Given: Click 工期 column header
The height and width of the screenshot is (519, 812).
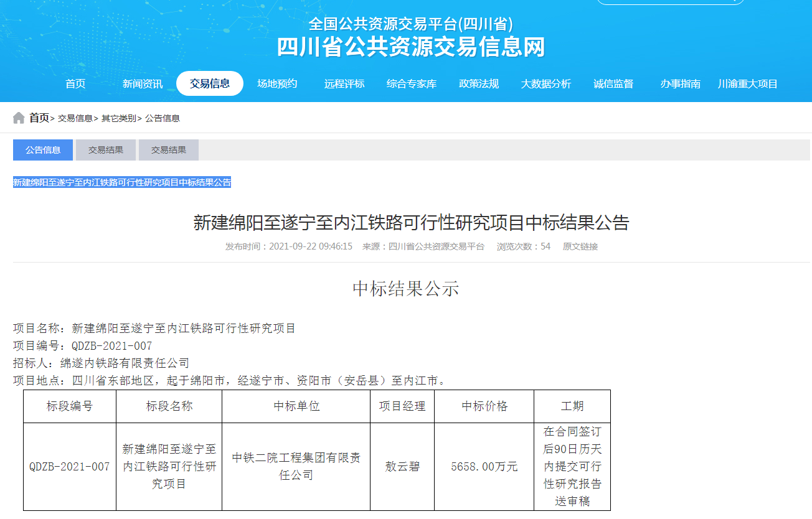Looking at the screenshot, I should click(572, 406).
